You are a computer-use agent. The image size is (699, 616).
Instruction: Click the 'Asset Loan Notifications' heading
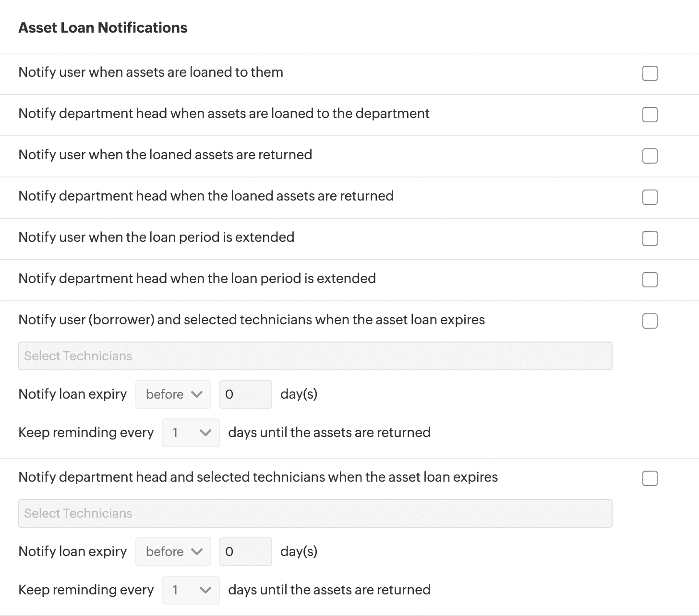tap(103, 28)
